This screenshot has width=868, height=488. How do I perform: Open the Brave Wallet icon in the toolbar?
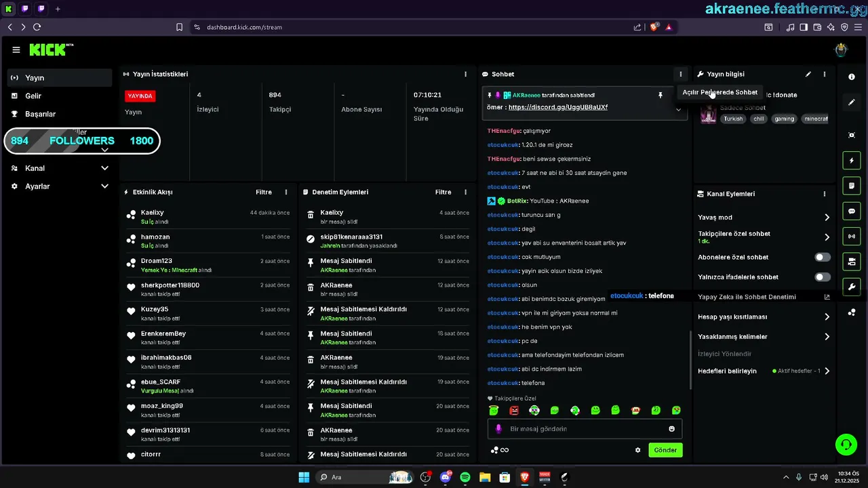(x=817, y=27)
